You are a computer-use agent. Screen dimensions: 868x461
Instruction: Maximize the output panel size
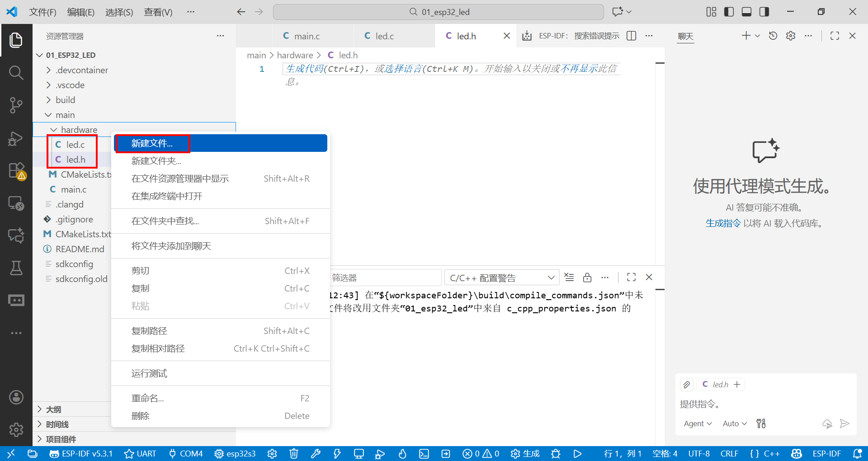(x=632, y=278)
